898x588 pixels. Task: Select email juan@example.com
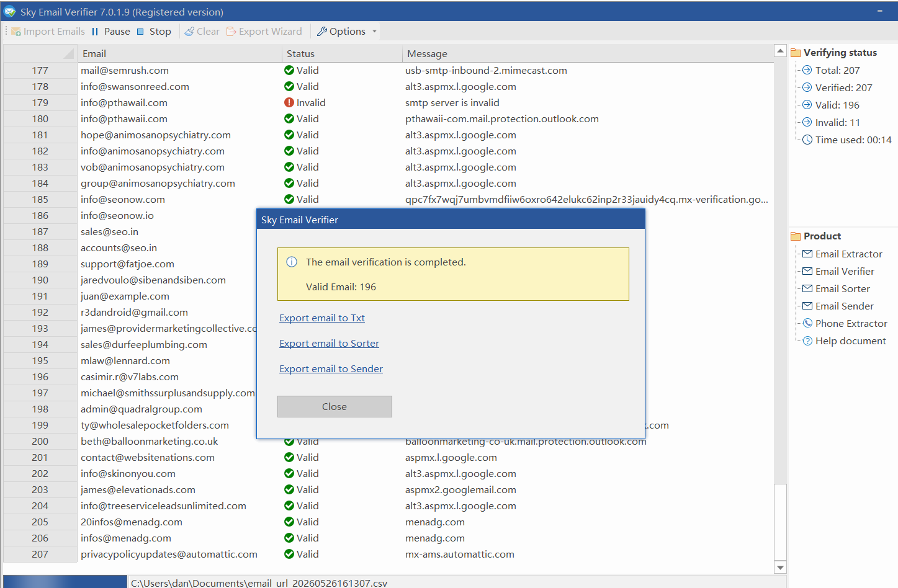click(125, 296)
